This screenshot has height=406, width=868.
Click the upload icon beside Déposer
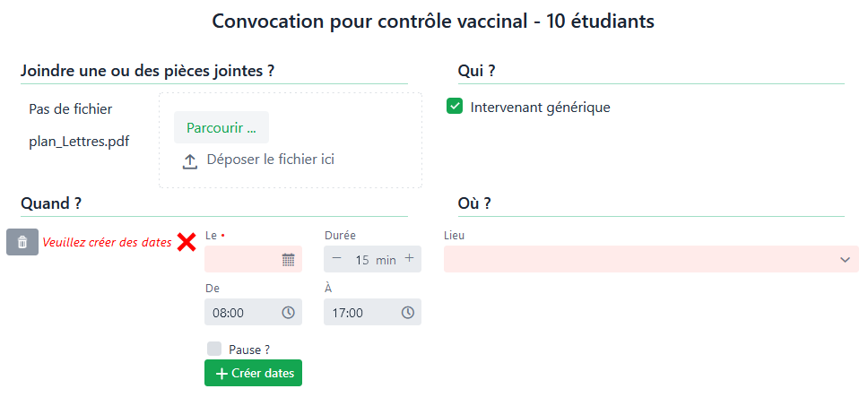pyautogui.click(x=190, y=160)
